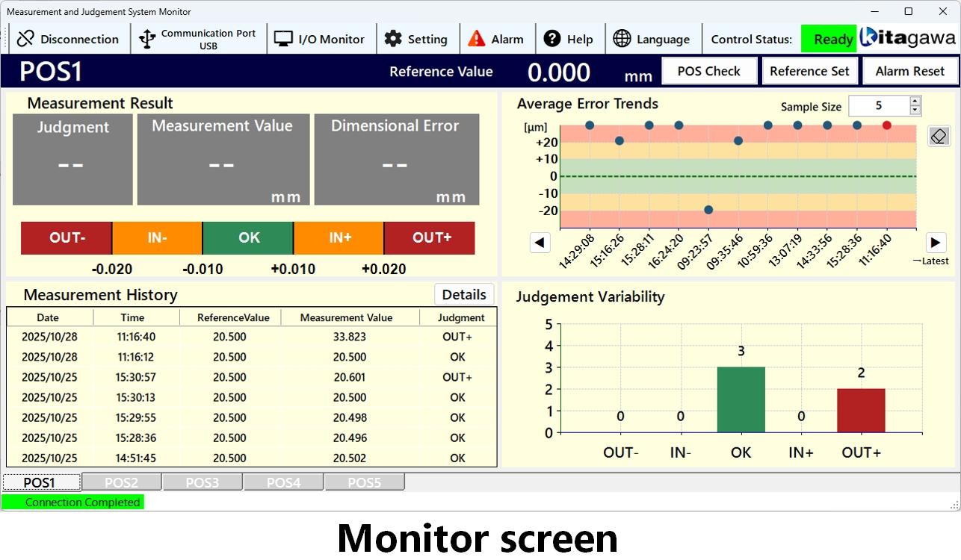The width and height of the screenshot is (961, 560).
Task: Decrease the Sample Size with the down stepper
Action: point(913,111)
